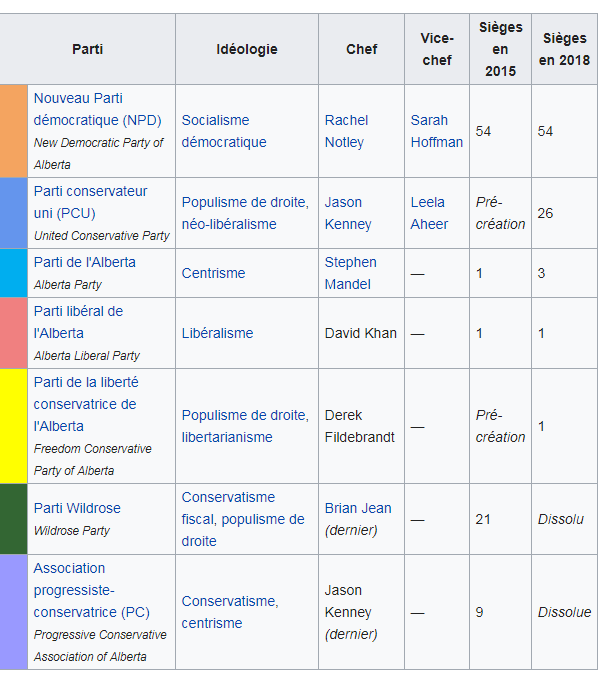Select the Derek Fildebrandt cell
Screen dimensions: 606x679
pyautogui.click(x=362, y=426)
